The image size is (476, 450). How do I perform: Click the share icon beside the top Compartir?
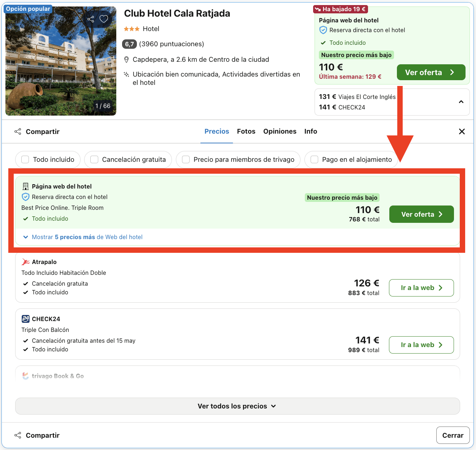[18, 131]
